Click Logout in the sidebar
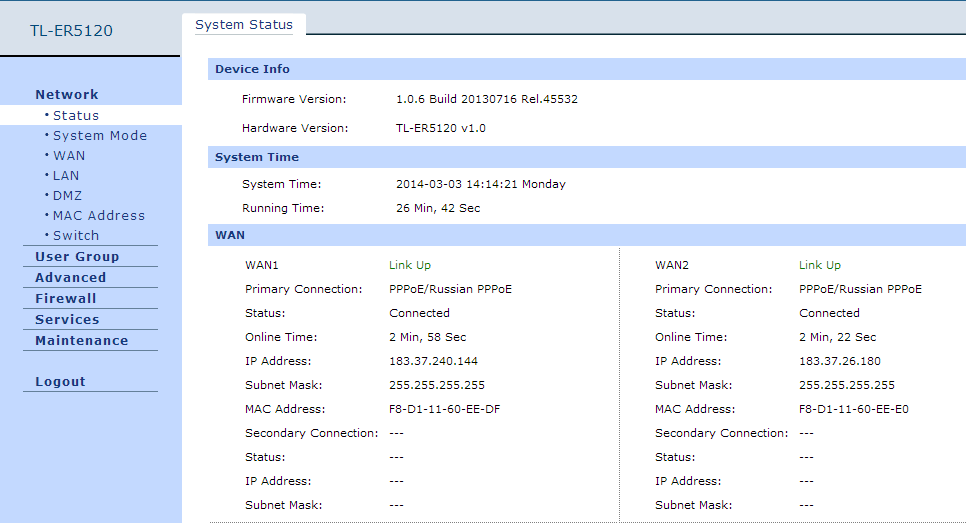 click(60, 381)
